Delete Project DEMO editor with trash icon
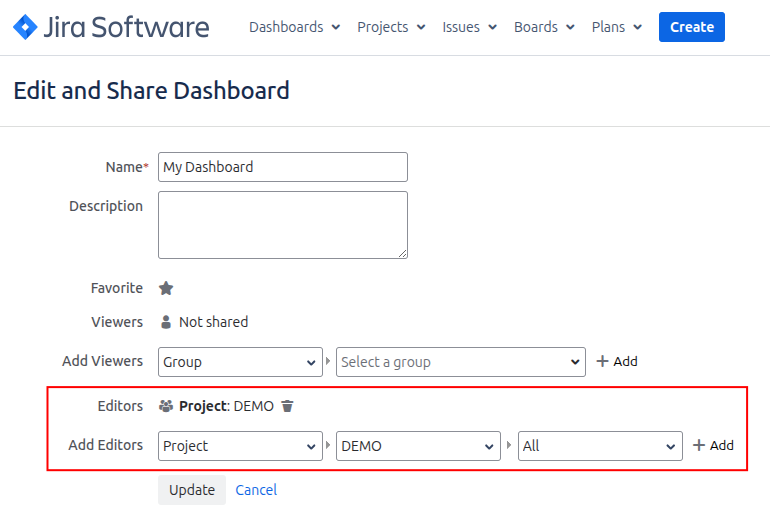Image resolution: width=770 pixels, height=522 pixels. point(287,406)
